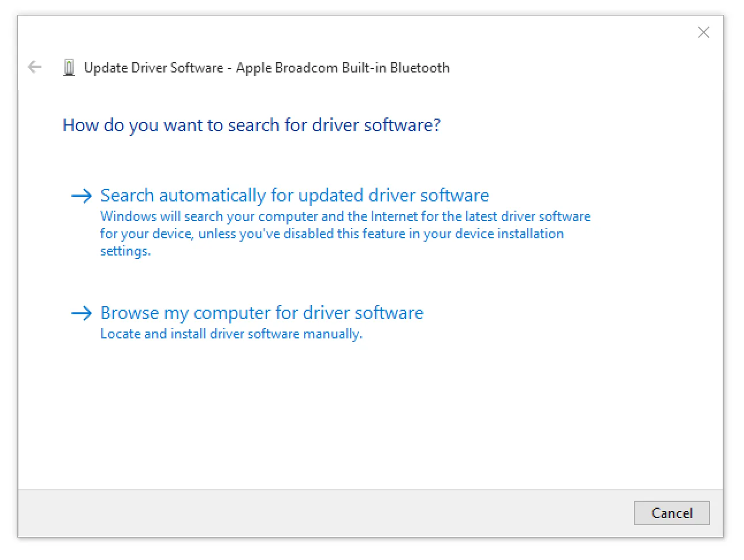Click the back arrow icon
Viewport: 744px width, 560px height.
tap(35, 67)
